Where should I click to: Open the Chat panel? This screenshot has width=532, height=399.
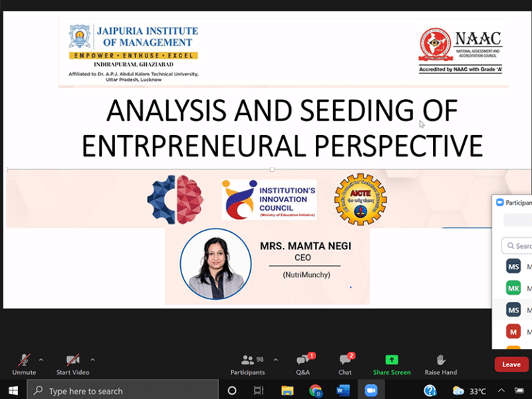(345, 360)
